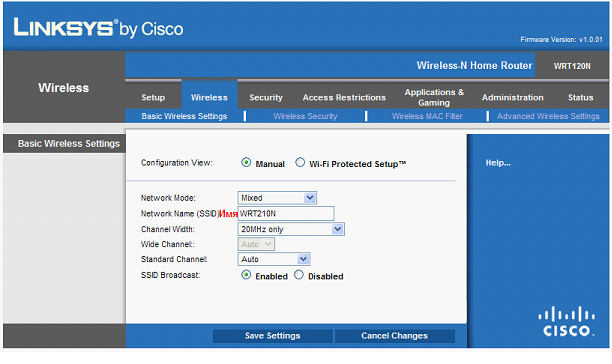This screenshot has width=612, height=364.
Task: Click the SSID Broadcast label
Action: click(171, 275)
